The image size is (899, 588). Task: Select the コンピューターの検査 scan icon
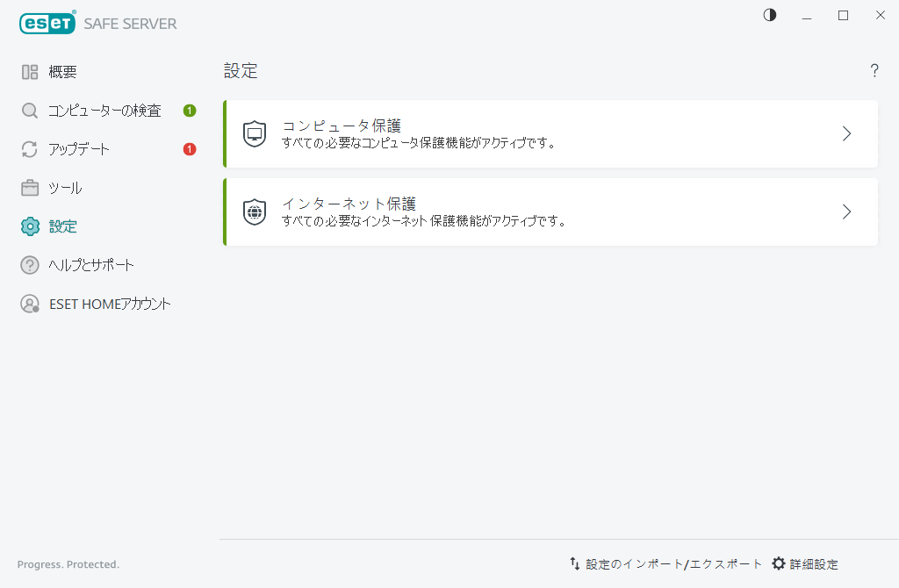[x=29, y=110]
